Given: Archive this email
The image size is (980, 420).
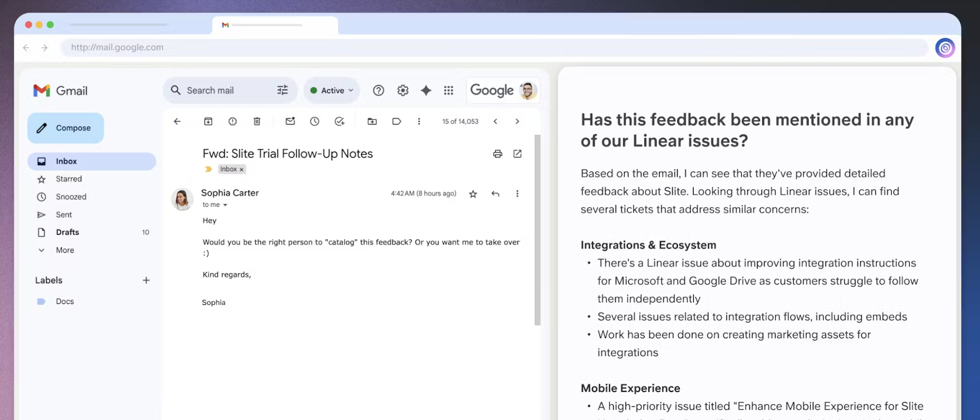Looking at the screenshot, I should click(208, 121).
